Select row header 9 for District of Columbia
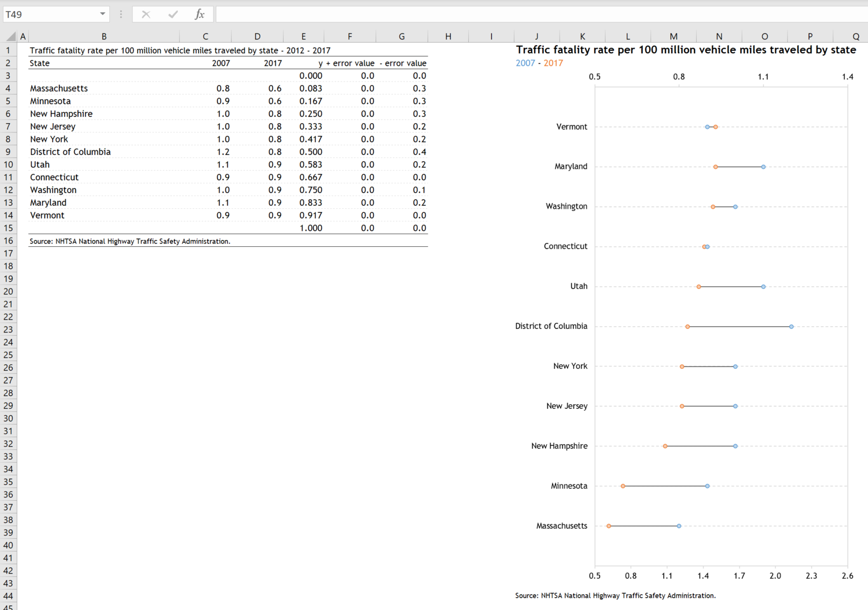Screen dimensions: 868x610 [9, 151]
